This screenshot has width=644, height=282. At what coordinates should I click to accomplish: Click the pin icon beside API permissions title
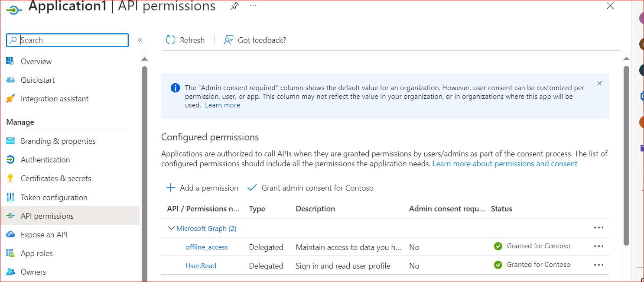[x=234, y=6]
